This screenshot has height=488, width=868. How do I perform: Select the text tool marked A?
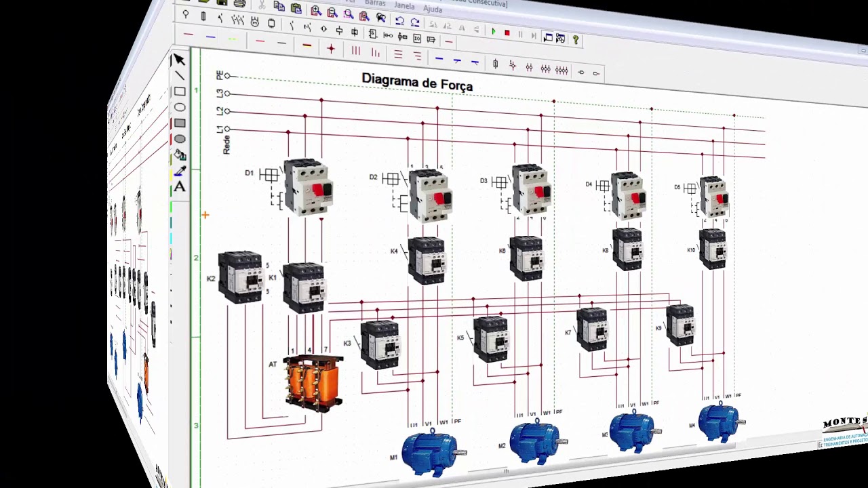click(180, 187)
